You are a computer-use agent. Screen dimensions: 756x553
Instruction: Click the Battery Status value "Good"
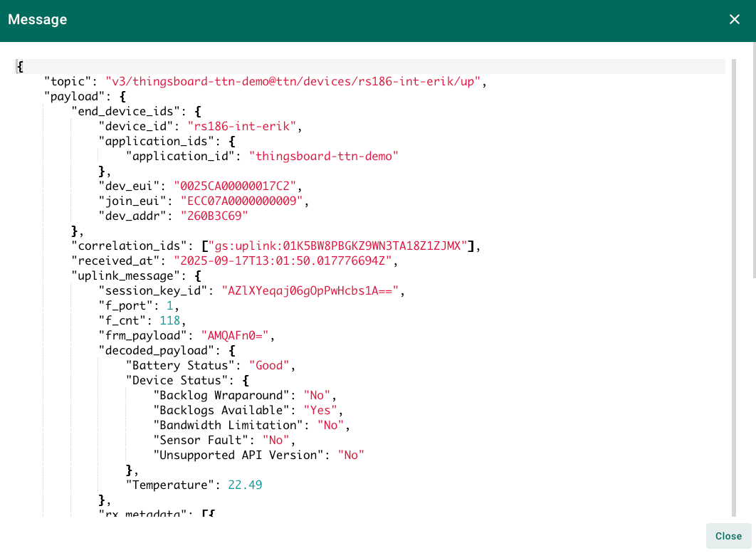[x=273, y=365]
